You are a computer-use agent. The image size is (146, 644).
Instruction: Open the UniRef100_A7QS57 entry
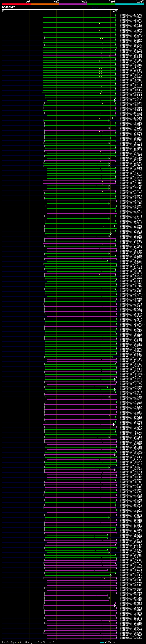[131, 30]
